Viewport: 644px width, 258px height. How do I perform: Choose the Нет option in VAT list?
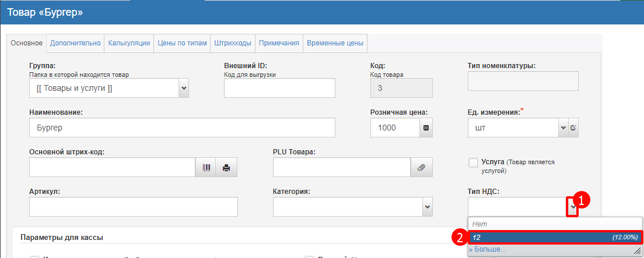(555, 224)
